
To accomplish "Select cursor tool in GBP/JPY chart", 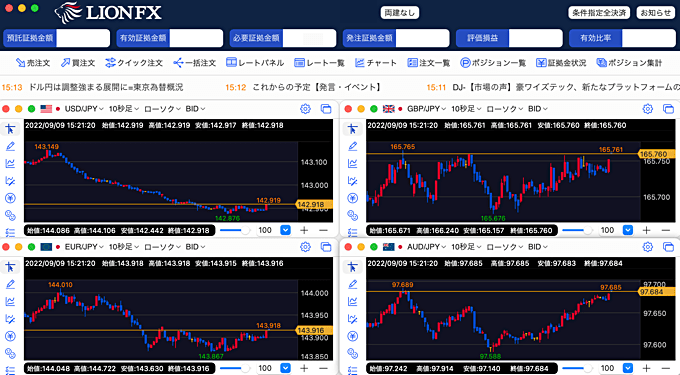I will (353, 129).
